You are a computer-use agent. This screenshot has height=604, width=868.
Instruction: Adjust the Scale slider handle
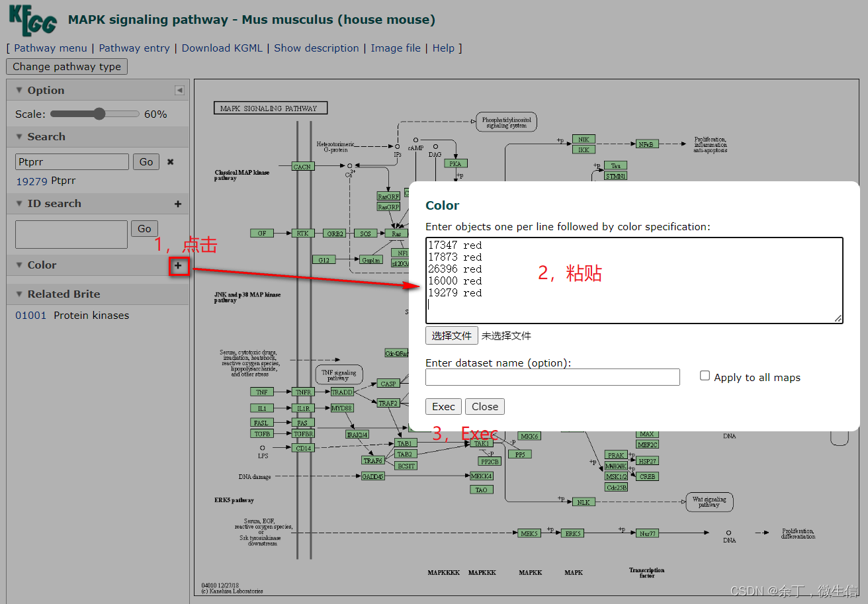tap(99, 114)
